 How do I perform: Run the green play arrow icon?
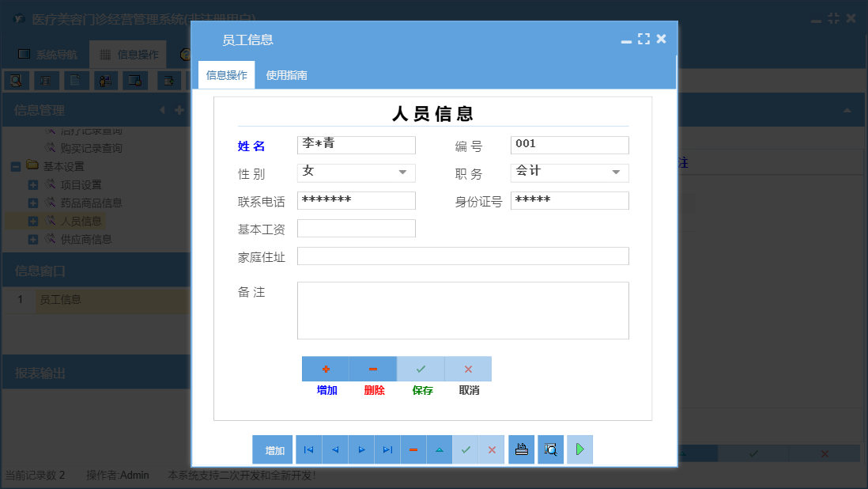pyautogui.click(x=579, y=449)
